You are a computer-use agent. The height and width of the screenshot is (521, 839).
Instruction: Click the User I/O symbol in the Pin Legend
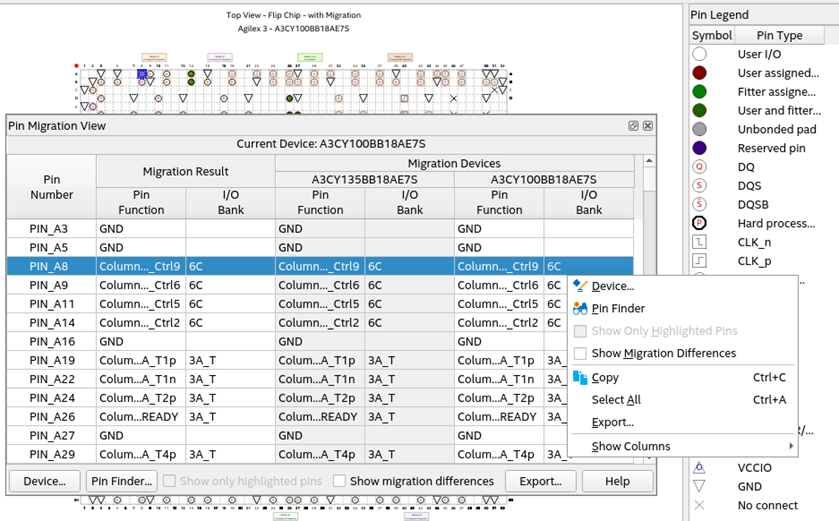tap(699, 54)
